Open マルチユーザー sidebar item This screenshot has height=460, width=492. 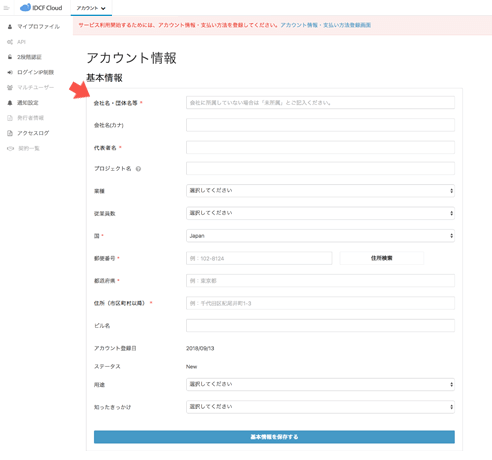click(x=36, y=88)
